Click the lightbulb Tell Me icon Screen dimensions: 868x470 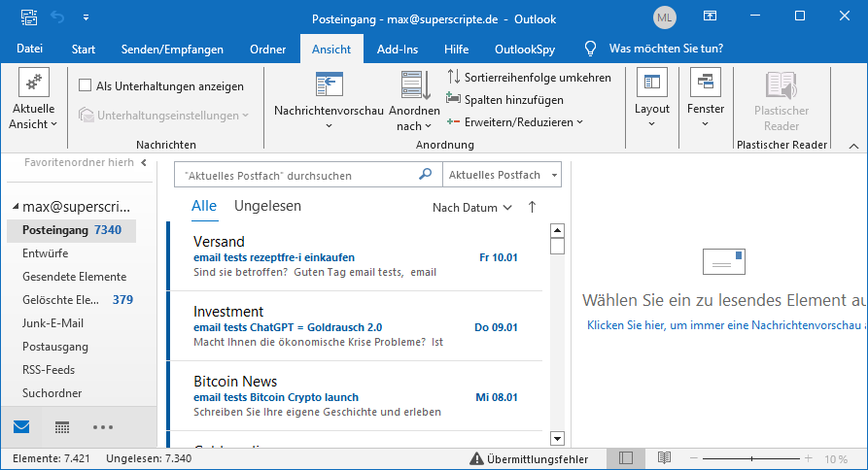coord(590,49)
